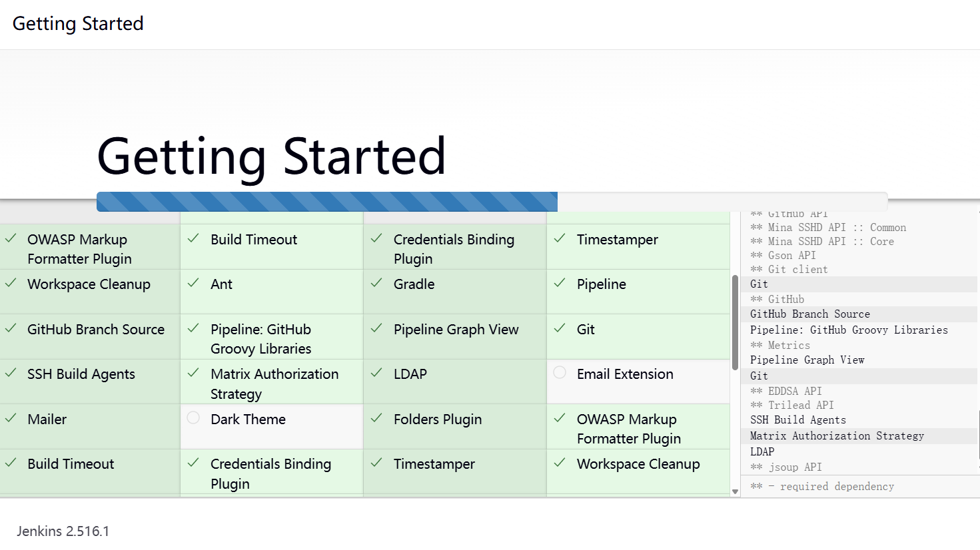This screenshot has height=550, width=980.
Task: Click 'GitHub Branch Source' in the install log
Action: point(810,314)
